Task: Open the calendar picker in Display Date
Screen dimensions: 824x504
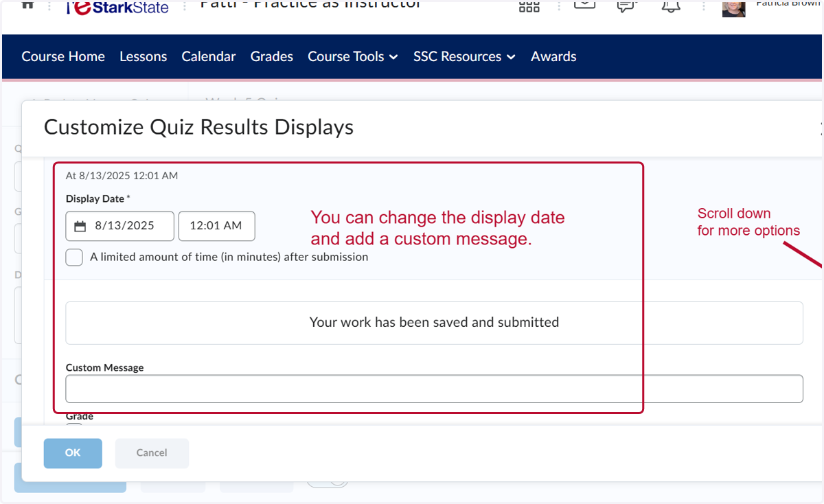Action: (x=80, y=225)
